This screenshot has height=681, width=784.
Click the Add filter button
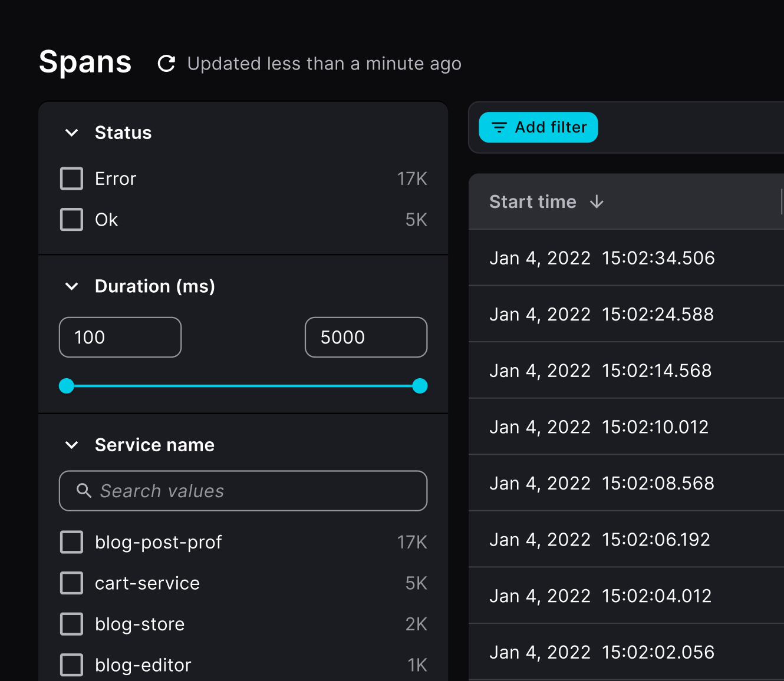click(x=538, y=127)
